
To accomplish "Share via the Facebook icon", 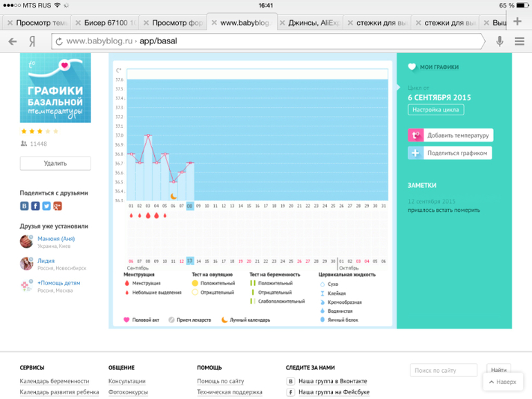I will [x=35, y=206].
